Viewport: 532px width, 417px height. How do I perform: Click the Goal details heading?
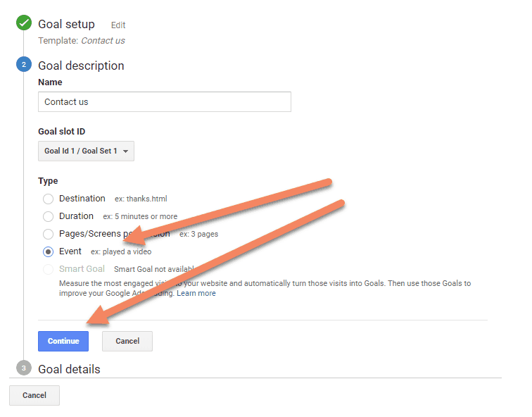click(x=69, y=369)
